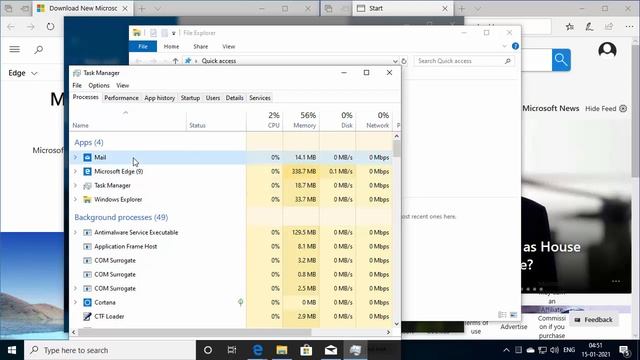Viewport: 640px width, 360px height.
Task: Open Edge from the Windows taskbar
Action: pyautogui.click(x=257, y=350)
